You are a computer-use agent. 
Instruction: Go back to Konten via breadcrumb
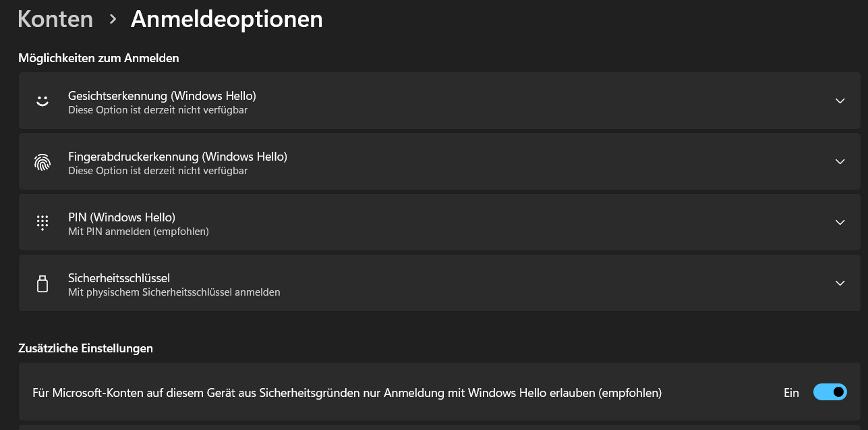point(55,19)
